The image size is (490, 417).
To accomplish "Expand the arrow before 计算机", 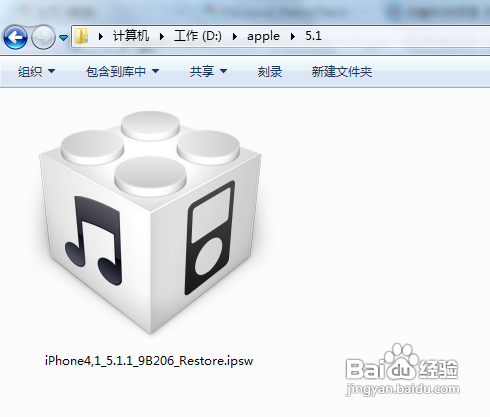I will pos(101,36).
